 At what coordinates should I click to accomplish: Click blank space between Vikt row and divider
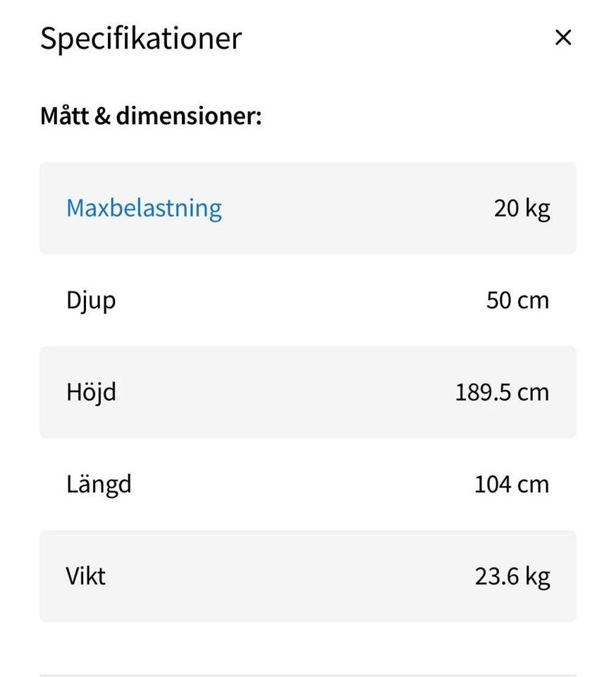click(x=308, y=649)
